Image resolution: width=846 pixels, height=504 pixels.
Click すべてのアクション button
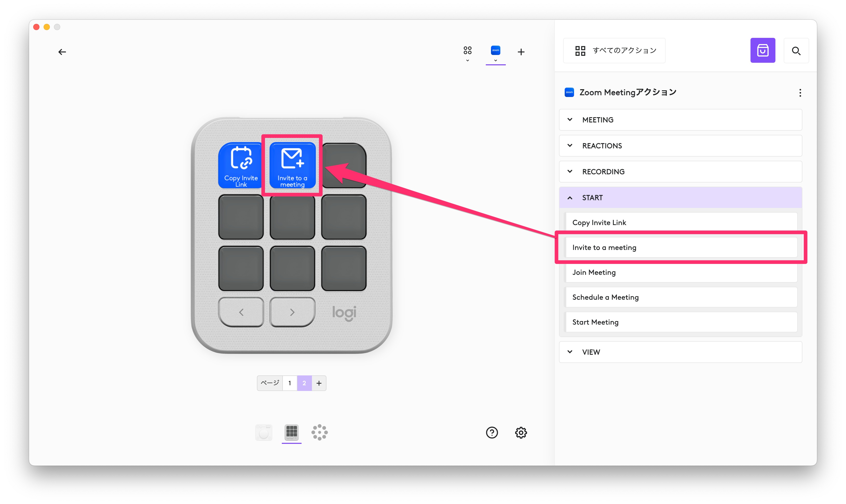614,51
